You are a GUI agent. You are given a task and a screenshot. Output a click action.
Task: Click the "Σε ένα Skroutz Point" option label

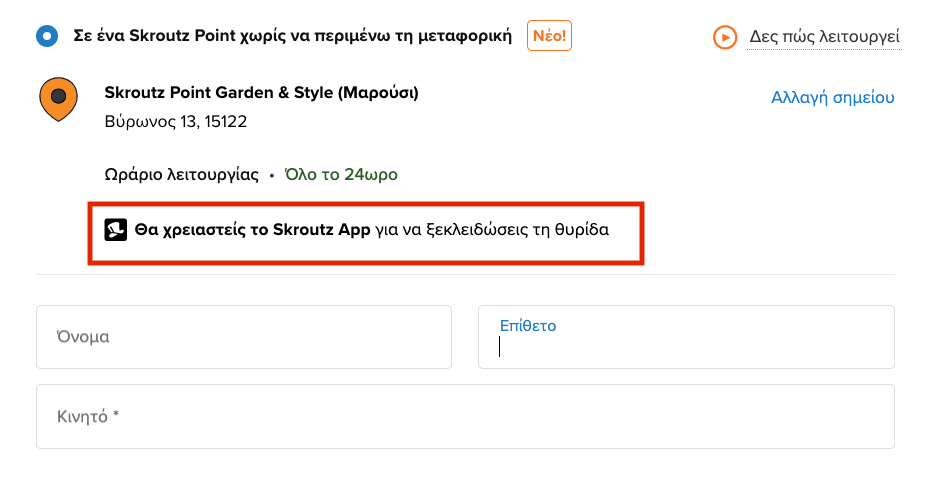[x=292, y=37]
